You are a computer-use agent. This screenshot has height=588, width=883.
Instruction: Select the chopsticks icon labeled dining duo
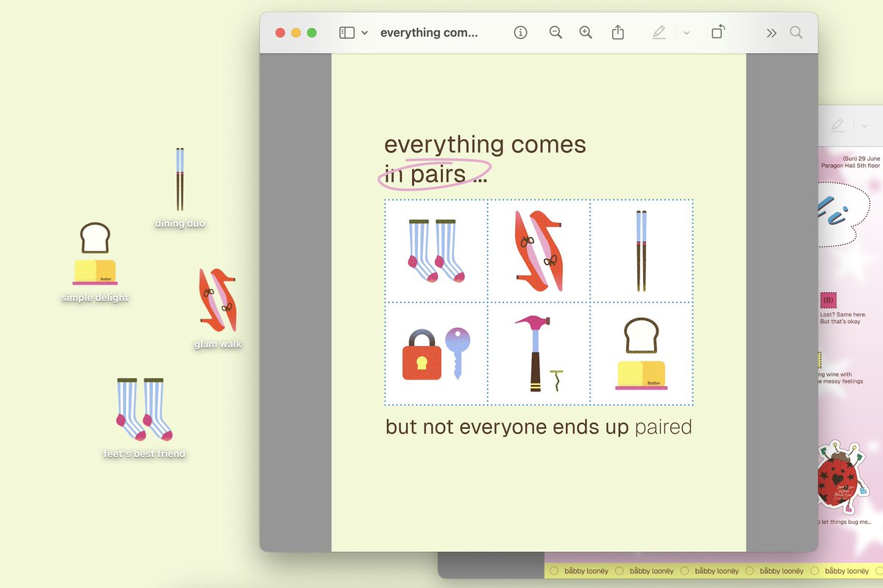180,180
